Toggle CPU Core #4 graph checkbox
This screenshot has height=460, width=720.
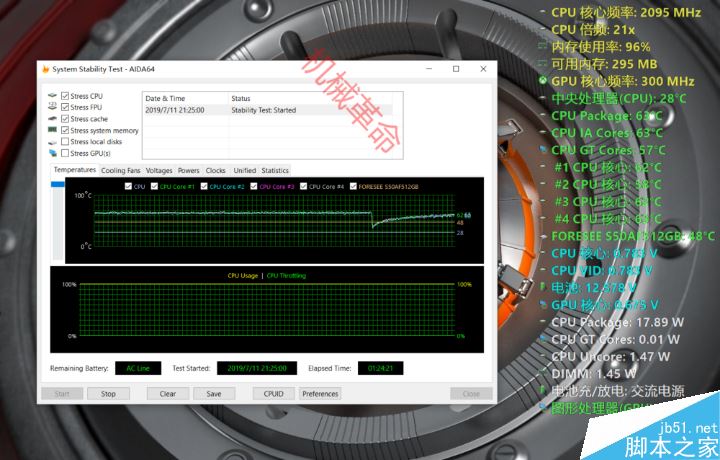point(303,186)
